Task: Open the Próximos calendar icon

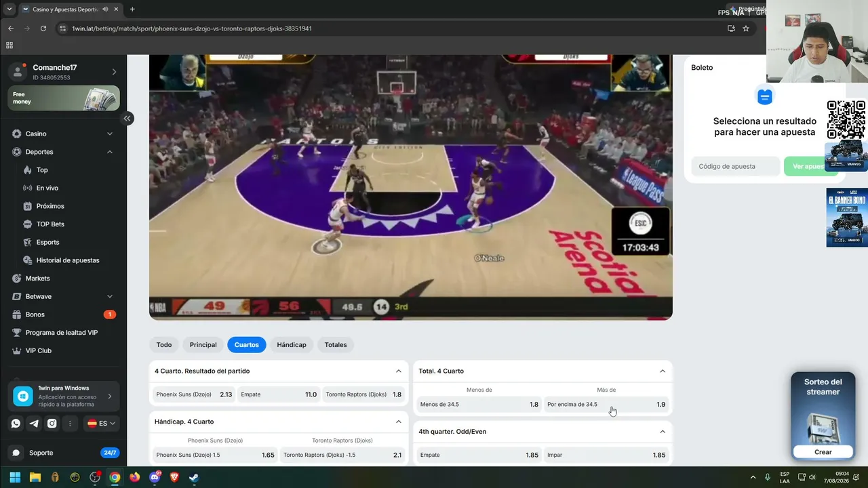Action: (28, 206)
